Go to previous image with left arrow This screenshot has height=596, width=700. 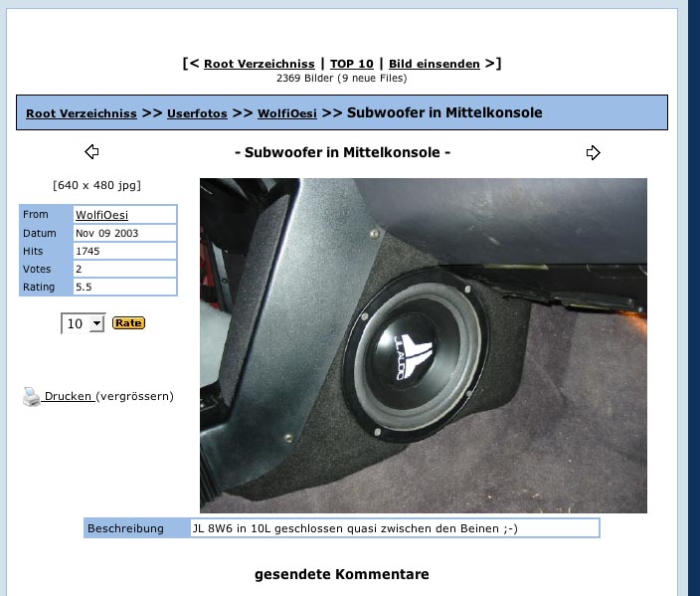[x=91, y=152]
